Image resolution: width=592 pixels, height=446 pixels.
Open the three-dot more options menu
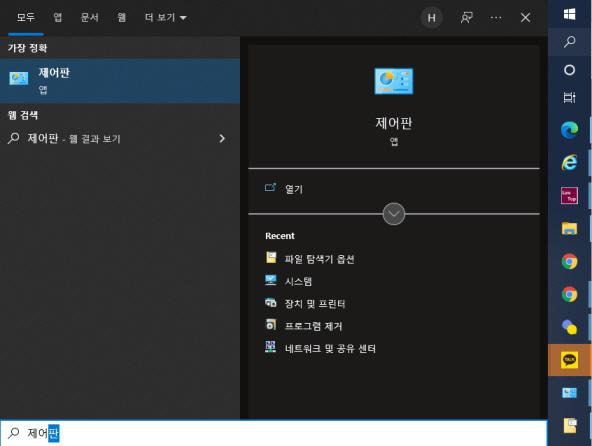pyautogui.click(x=496, y=18)
